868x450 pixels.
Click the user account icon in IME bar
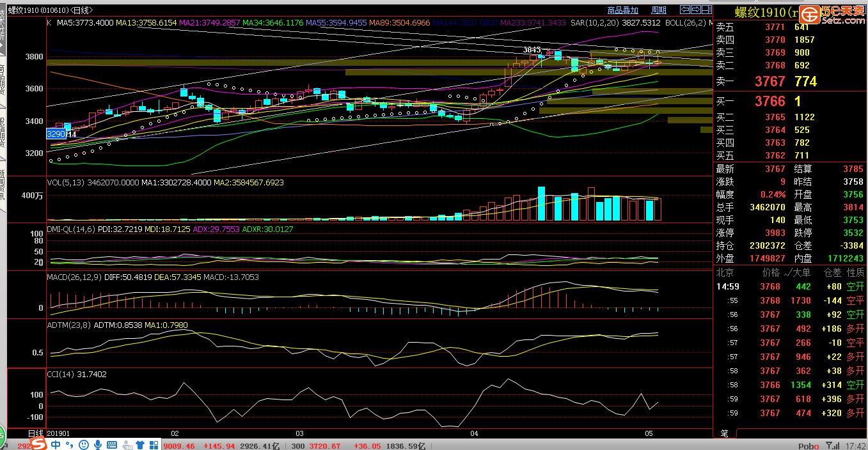pyautogui.click(x=126, y=445)
